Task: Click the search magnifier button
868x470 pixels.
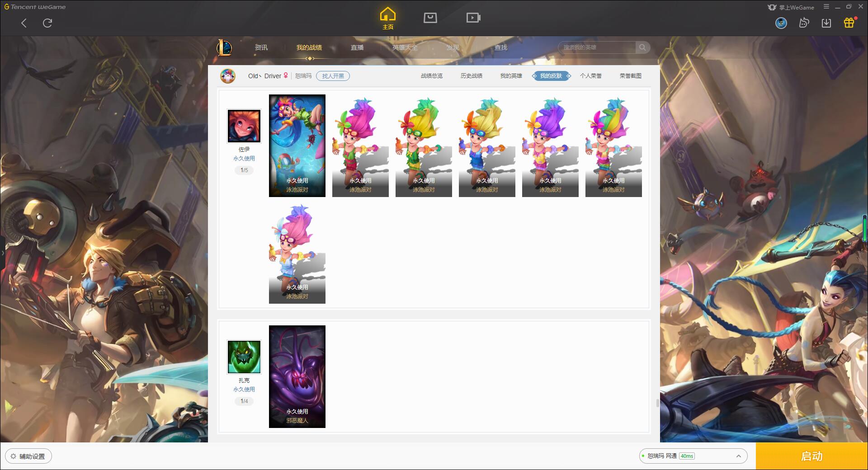Action: point(642,47)
